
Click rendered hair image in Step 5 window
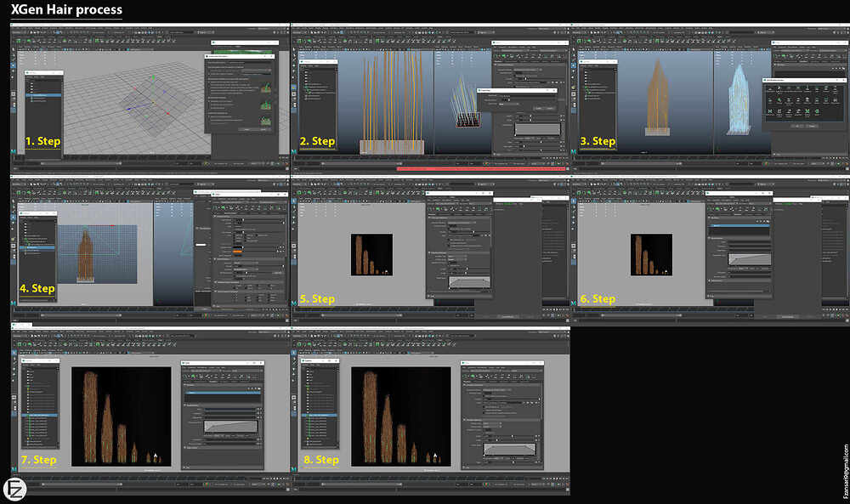click(x=371, y=254)
